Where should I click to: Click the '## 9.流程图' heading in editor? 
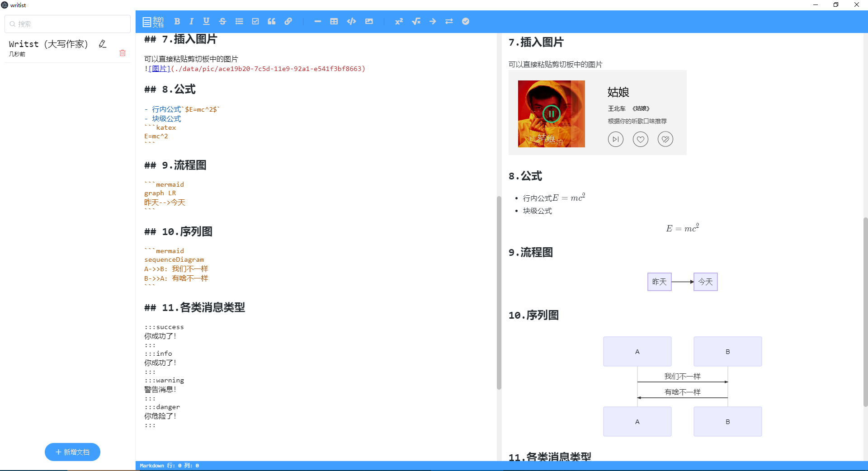coord(175,165)
